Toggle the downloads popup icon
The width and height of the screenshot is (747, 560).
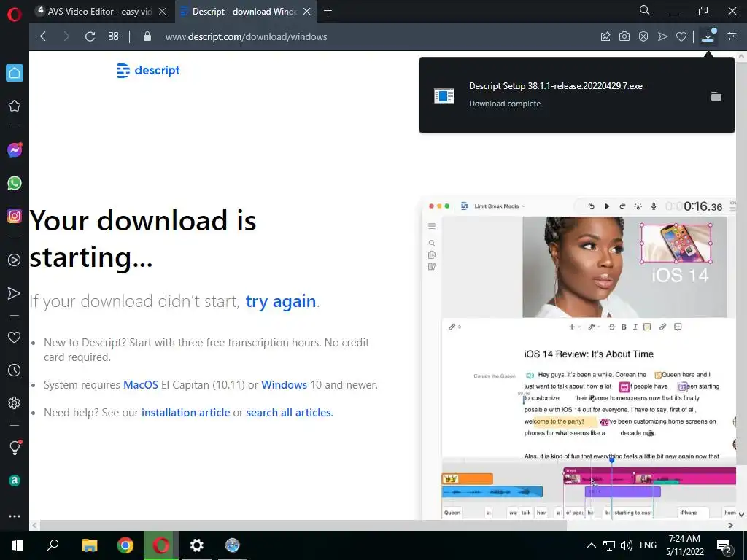click(708, 36)
